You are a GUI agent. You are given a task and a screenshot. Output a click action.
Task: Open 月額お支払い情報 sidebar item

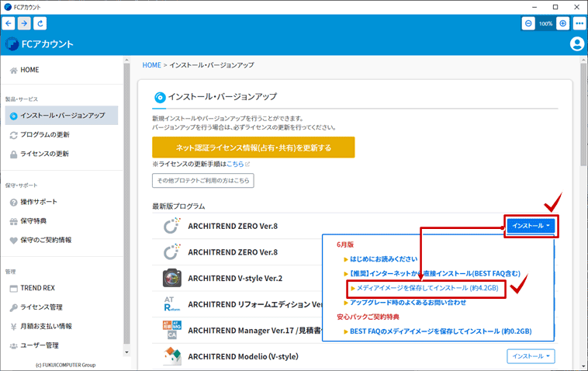click(46, 326)
